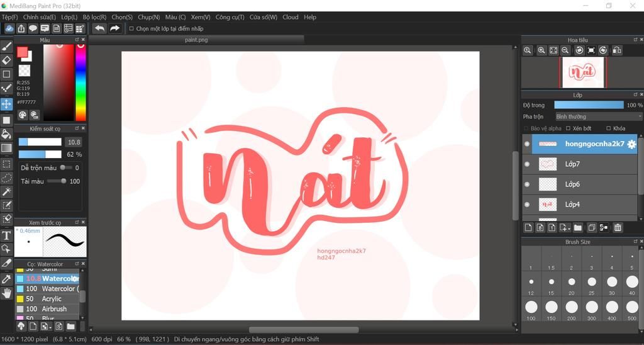644x345 pixels.
Task: Hide the Lớp7 layer
Action: (527, 164)
